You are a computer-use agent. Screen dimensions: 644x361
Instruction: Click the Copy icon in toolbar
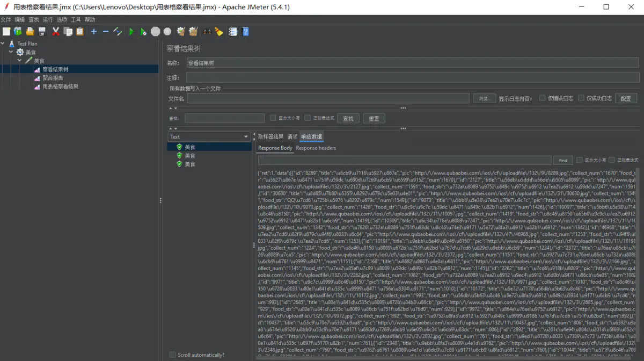pyautogui.click(x=68, y=32)
